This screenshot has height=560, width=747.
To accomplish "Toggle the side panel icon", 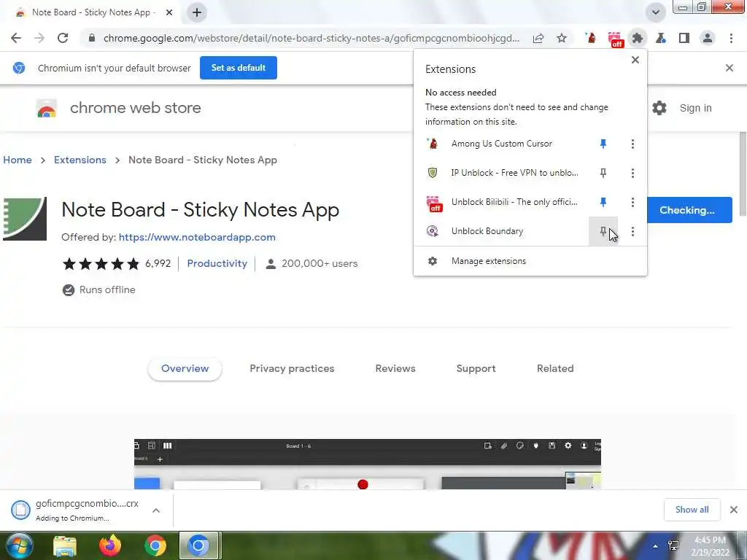I will point(684,38).
